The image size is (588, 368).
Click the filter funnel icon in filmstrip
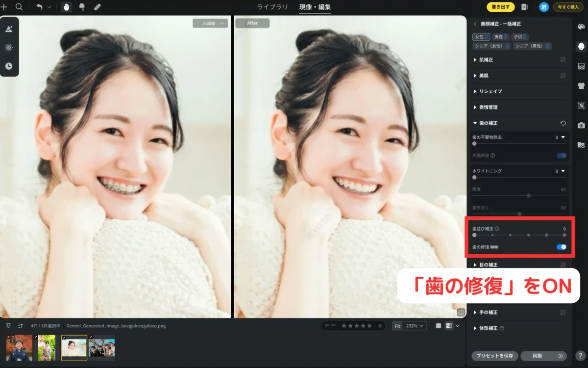[x=8, y=325]
